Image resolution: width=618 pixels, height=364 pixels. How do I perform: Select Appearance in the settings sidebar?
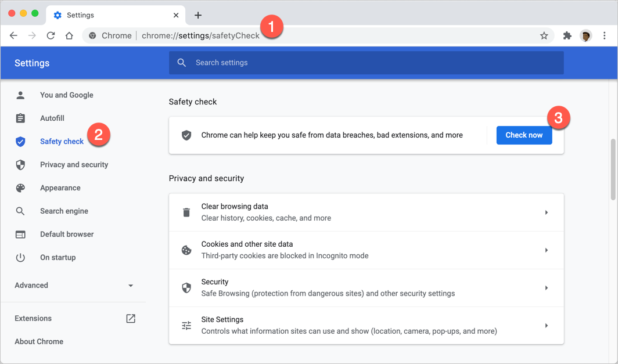(60, 188)
